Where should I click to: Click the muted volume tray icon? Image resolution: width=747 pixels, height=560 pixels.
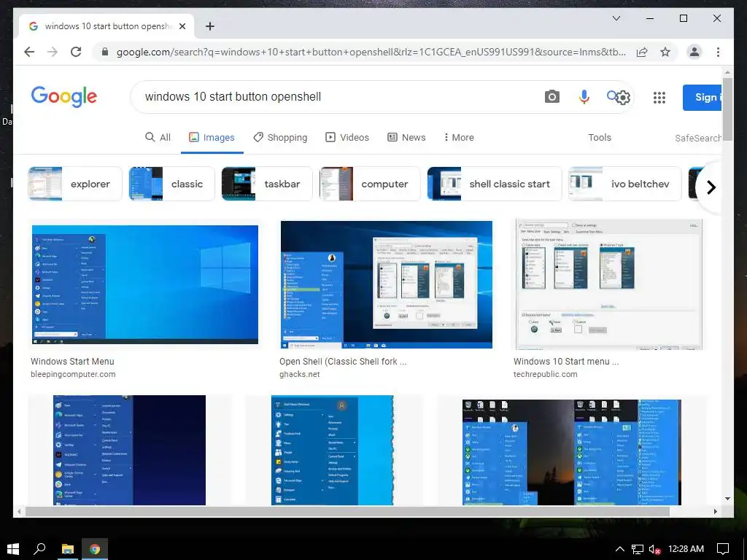pyautogui.click(x=654, y=549)
